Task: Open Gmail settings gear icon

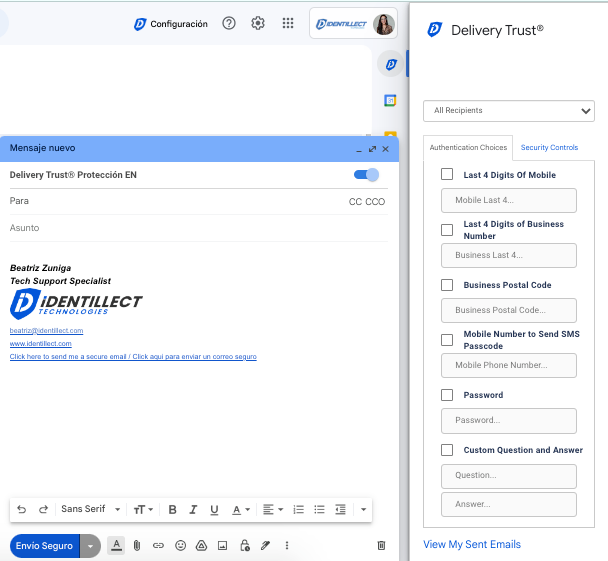Action: 258,23
